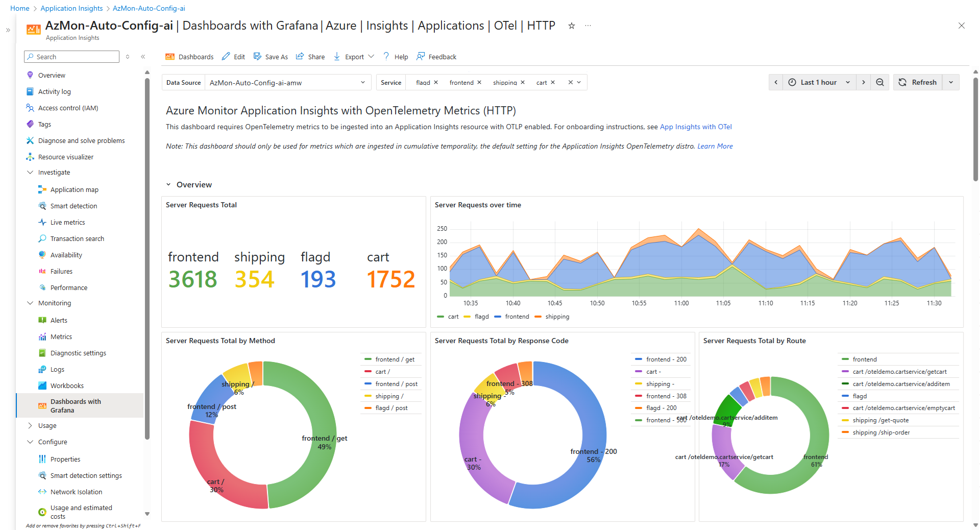Image resolution: width=980 pixels, height=530 pixels.
Task: Remove the cart service filter tag
Action: [553, 82]
